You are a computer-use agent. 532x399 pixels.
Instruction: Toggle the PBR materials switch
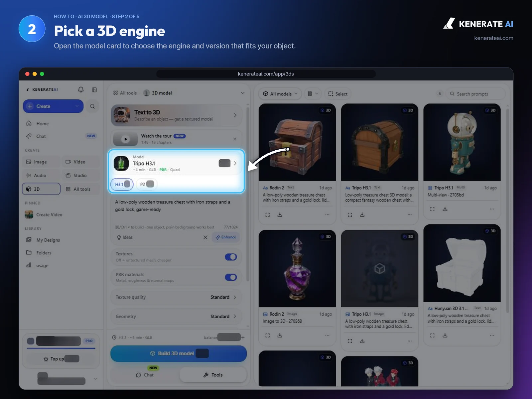(x=231, y=277)
